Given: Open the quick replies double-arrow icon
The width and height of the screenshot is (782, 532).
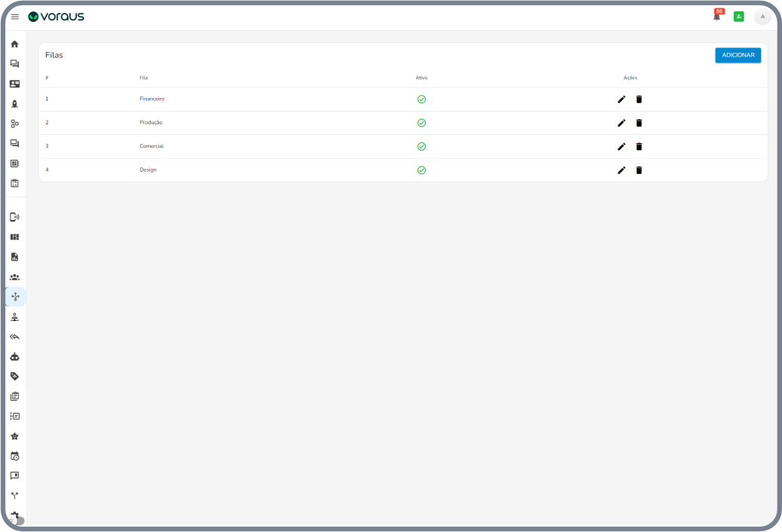Looking at the screenshot, I should pyautogui.click(x=14, y=337).
